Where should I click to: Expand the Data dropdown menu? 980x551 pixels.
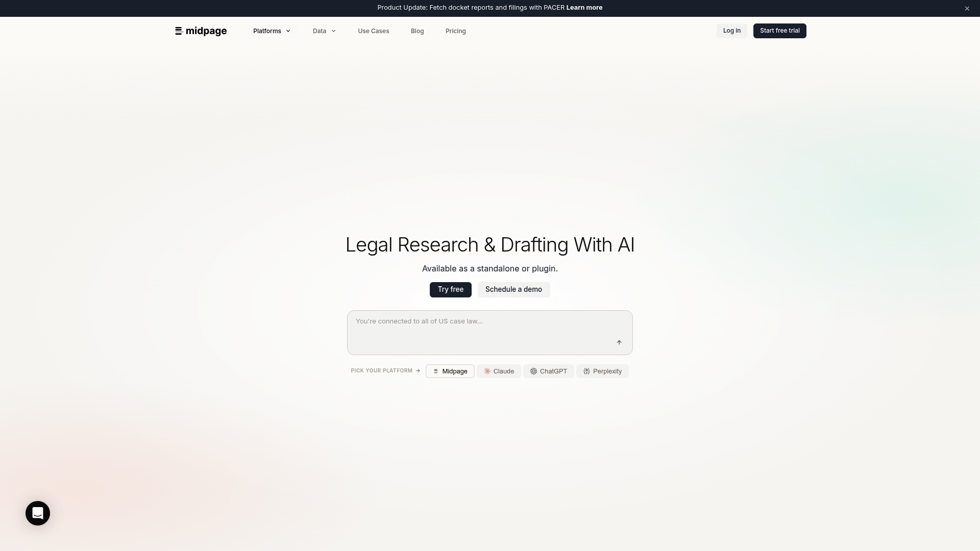tap(324, 31)
